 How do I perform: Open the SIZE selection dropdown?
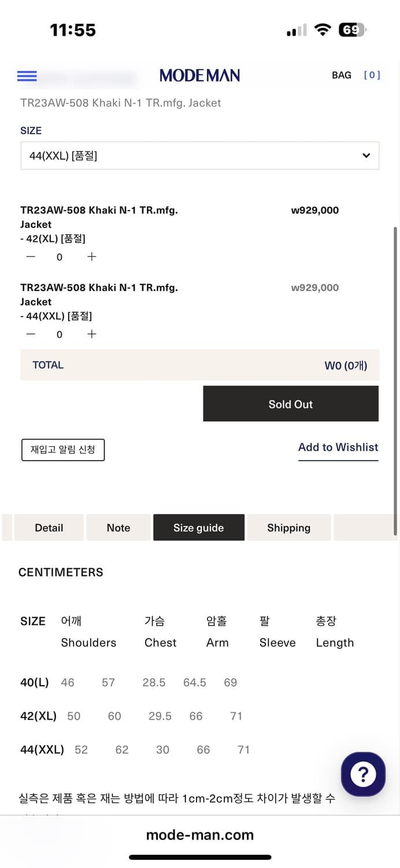(x=200, y=155)
